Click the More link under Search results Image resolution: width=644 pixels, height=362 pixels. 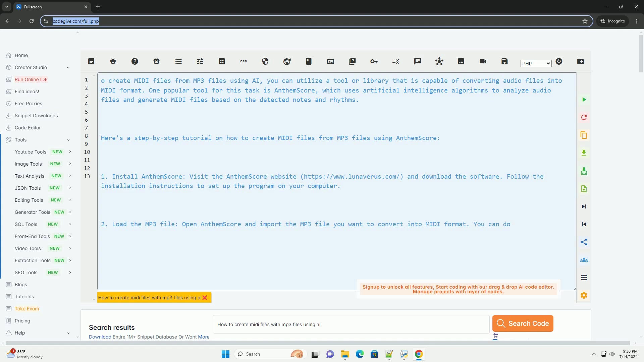(204, 337)
